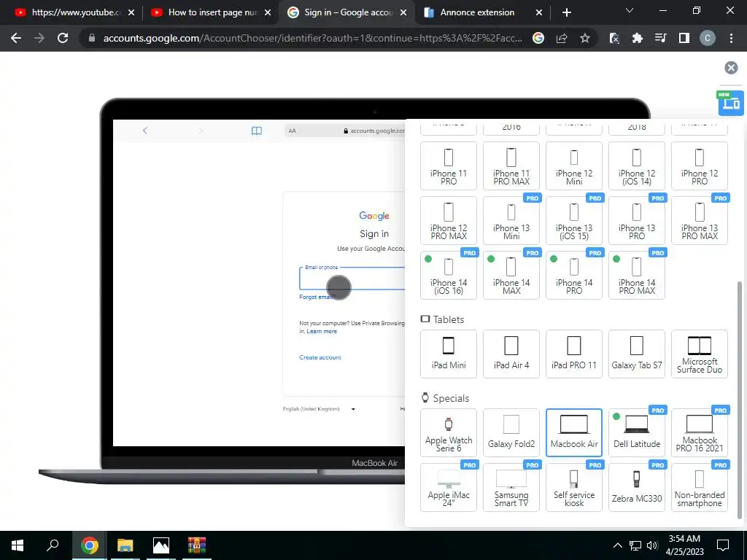Open Chrome three-dot menu
The height and width of the screenshot is (560, 747).
coord(731,38)
